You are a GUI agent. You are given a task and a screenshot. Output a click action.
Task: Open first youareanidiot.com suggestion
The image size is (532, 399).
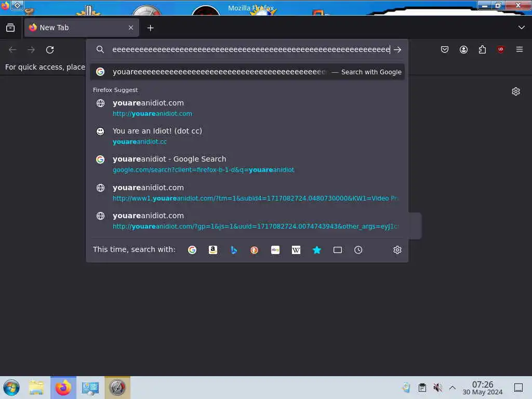click(247, 108)
